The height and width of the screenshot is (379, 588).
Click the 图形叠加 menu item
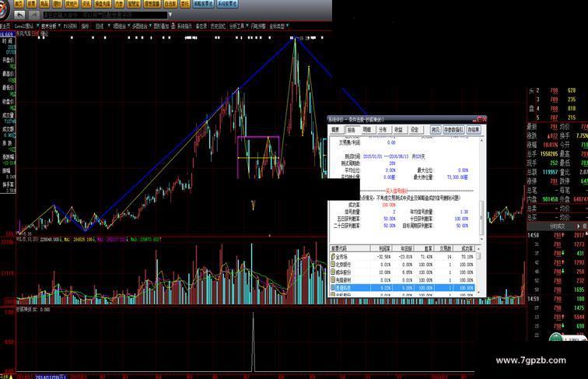[161, 26]
